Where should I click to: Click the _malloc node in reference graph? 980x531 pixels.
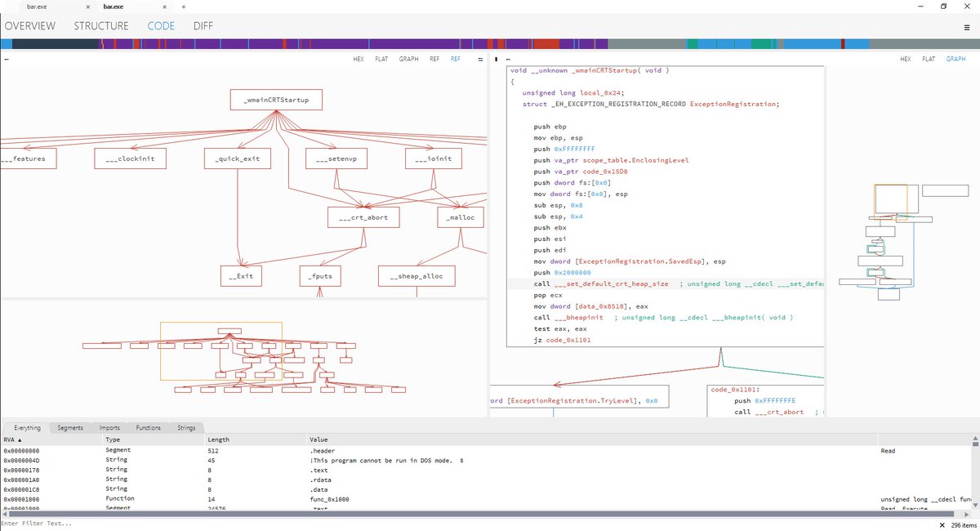(x=461, y=217)
